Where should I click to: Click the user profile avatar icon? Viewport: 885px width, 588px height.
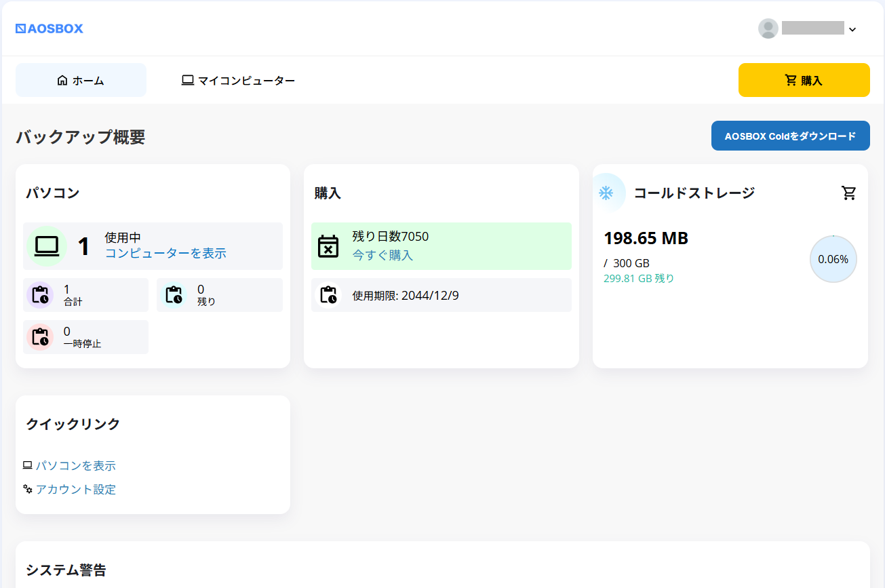pyautogui.click(x=768, y=28)
